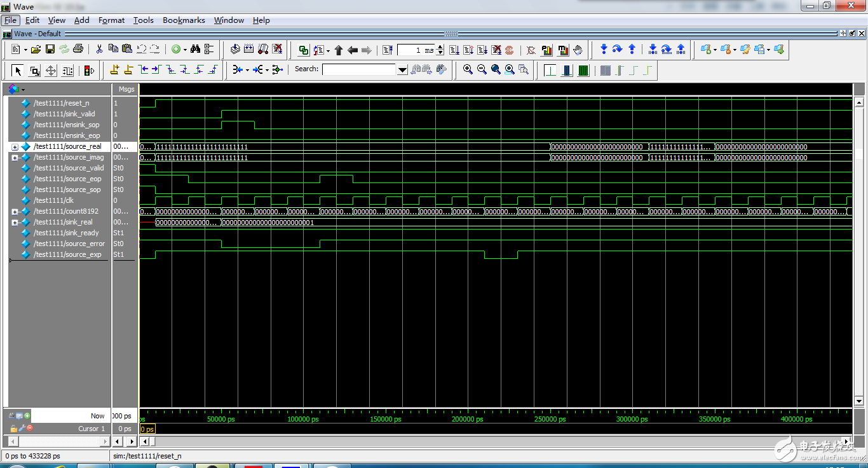Click the waveform scrollbar down arrow

[x=859, y=401]
